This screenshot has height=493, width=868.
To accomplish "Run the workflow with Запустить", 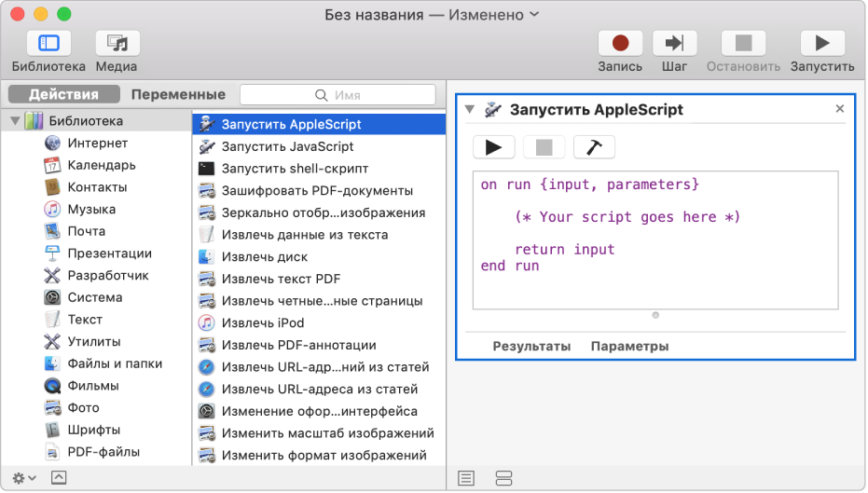I will (822, 44).
